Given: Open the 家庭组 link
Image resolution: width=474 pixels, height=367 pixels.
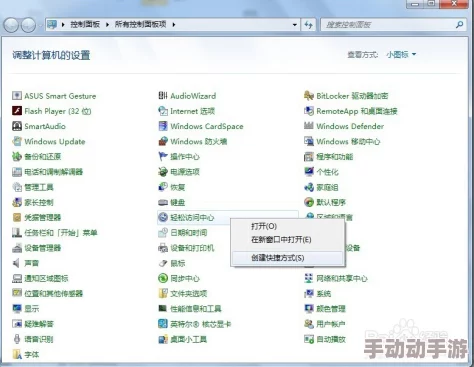Looking at the screenshot, I should [327, 187].
